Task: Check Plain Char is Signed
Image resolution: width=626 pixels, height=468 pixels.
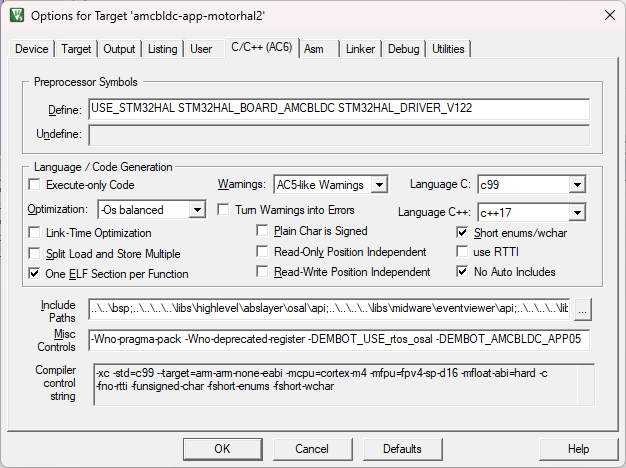Action: (262, 231)
